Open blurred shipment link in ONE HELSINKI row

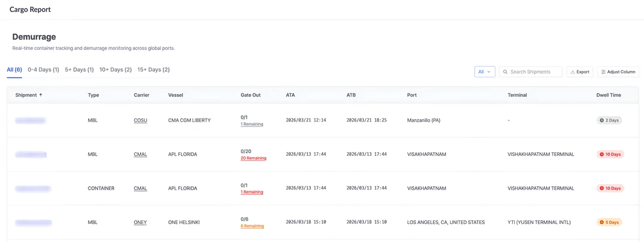tap(33, 223)
